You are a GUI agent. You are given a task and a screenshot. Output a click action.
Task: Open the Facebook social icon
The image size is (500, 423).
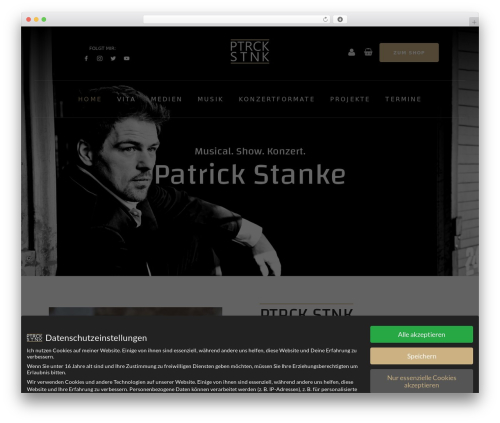tap(86, 58)
